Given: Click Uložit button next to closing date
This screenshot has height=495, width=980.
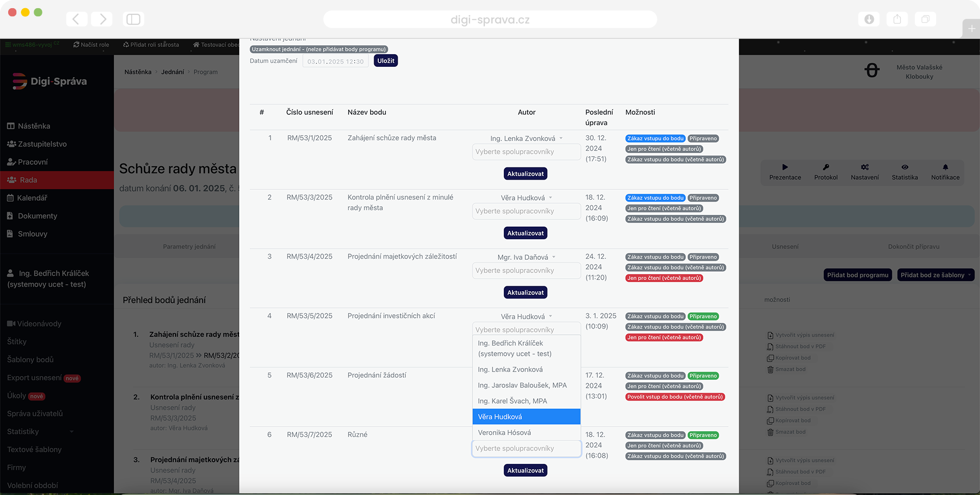Looking at the screenshot, I should 385,61.
